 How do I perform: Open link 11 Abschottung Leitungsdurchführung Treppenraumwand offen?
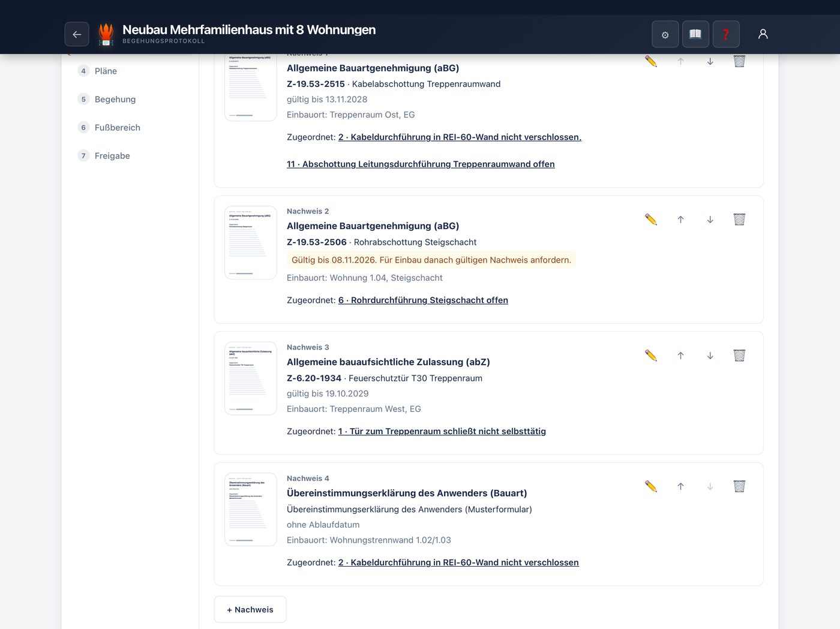(421, 164)
